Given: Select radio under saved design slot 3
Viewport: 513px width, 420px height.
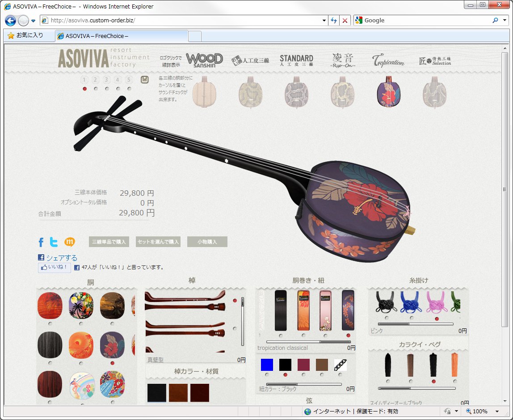Looking at the screenshot, I should click(x=107, y=88).
